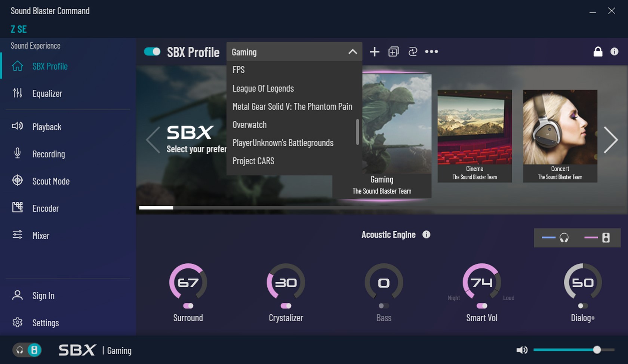Open the more options ellipsis menu

click(x=431, y=52)
